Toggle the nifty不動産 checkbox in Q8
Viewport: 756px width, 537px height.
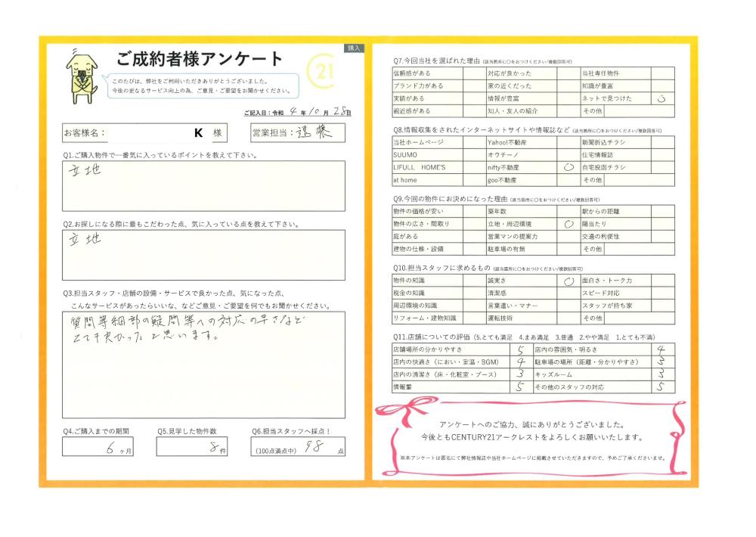tap(568, 167)
